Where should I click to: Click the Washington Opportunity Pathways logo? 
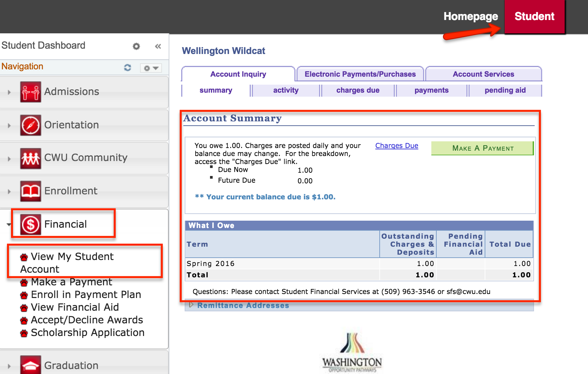[x=352, y=352]
